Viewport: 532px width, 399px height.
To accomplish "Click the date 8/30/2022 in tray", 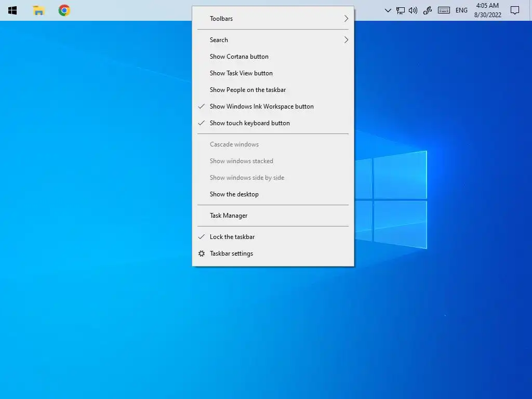I will point(487,15).
